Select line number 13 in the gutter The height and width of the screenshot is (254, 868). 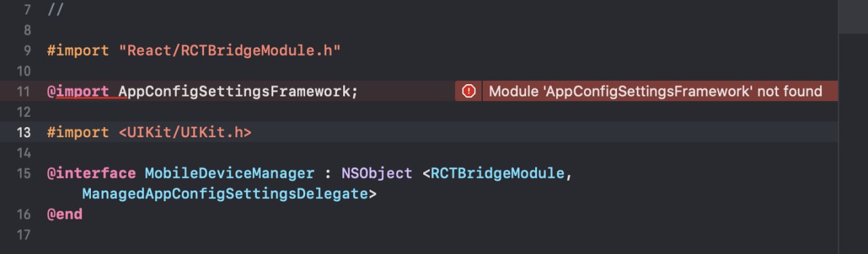tap(23, 132)
